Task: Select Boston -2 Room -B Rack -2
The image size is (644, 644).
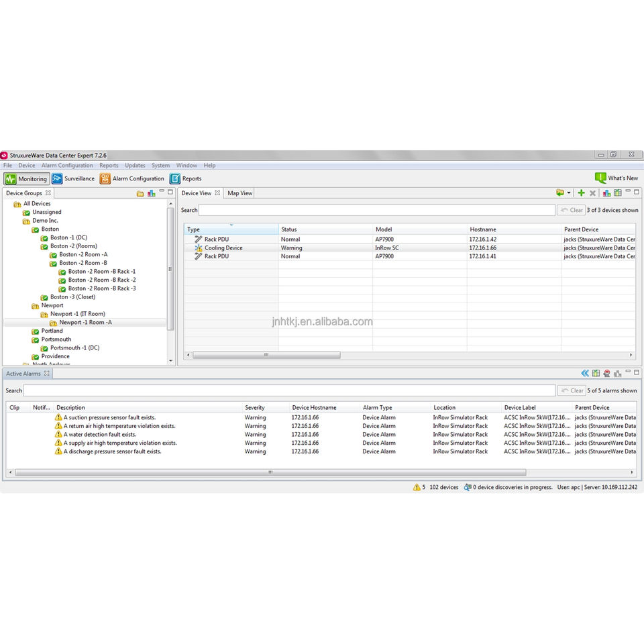Action: tap(102, 280)
